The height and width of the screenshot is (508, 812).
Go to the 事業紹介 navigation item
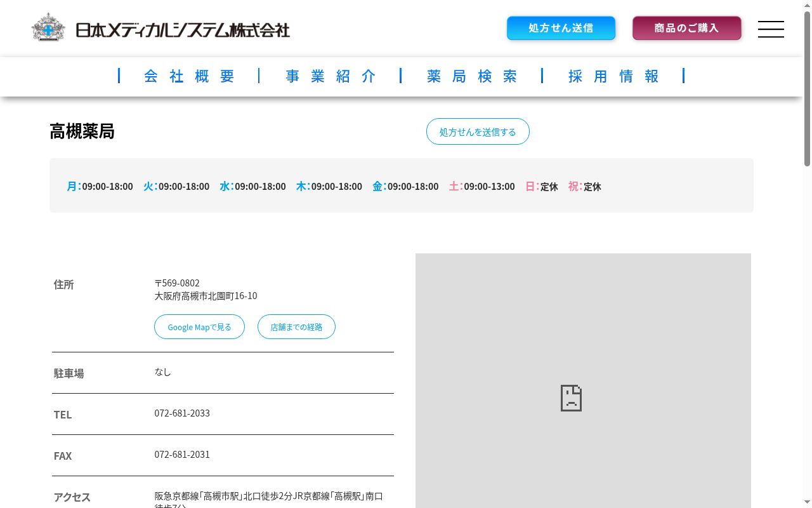[331, 76]
